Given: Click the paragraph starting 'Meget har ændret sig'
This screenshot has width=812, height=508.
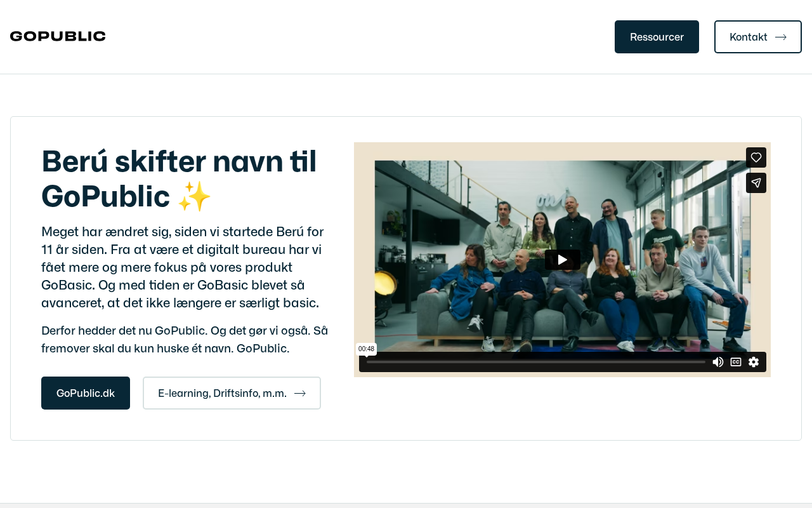Looking at the screenshot, I should [183, 267].
